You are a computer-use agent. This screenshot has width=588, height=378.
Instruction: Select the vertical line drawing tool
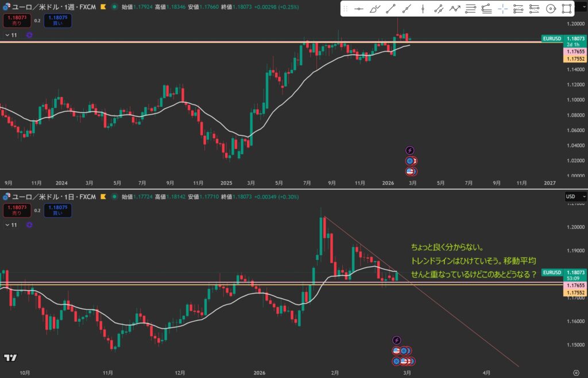pyautogui.click(x=423, y=9)
